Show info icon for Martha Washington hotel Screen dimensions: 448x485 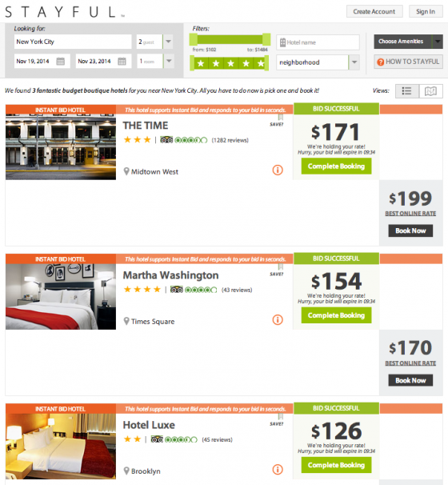[x=278, y=319]
